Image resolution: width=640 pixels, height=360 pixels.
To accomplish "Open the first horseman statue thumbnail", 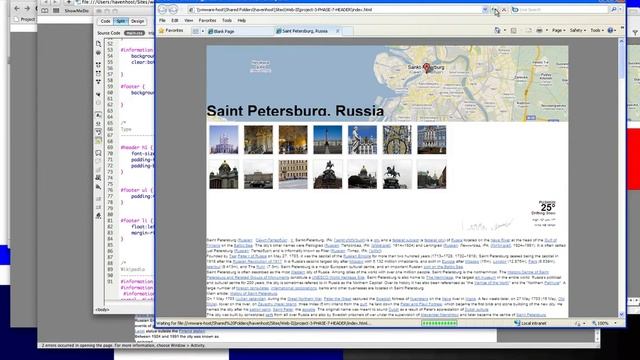I will click(328, 174).
